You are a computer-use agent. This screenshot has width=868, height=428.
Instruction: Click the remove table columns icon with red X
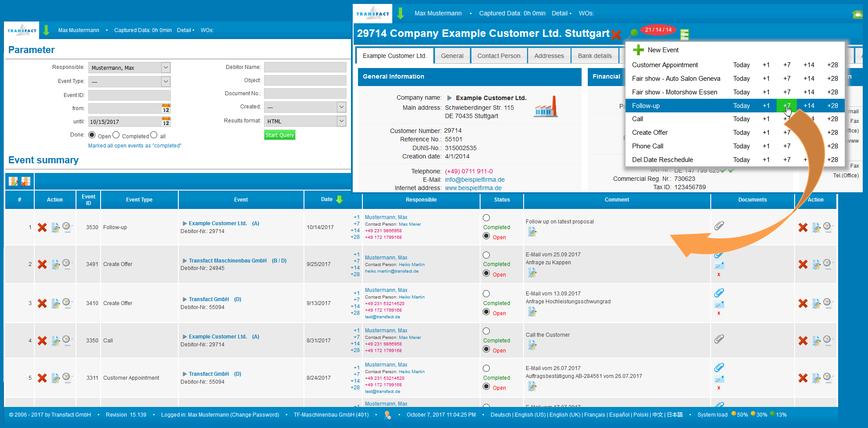click(26, 181)
